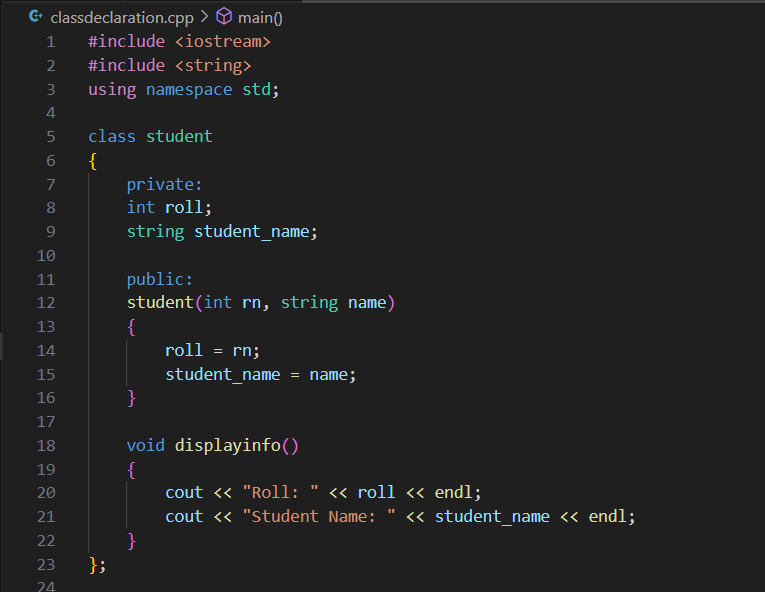This screenshot has width=765, height=592.
Task: Click the 'using' keyword on line 3
Action: 112,90
